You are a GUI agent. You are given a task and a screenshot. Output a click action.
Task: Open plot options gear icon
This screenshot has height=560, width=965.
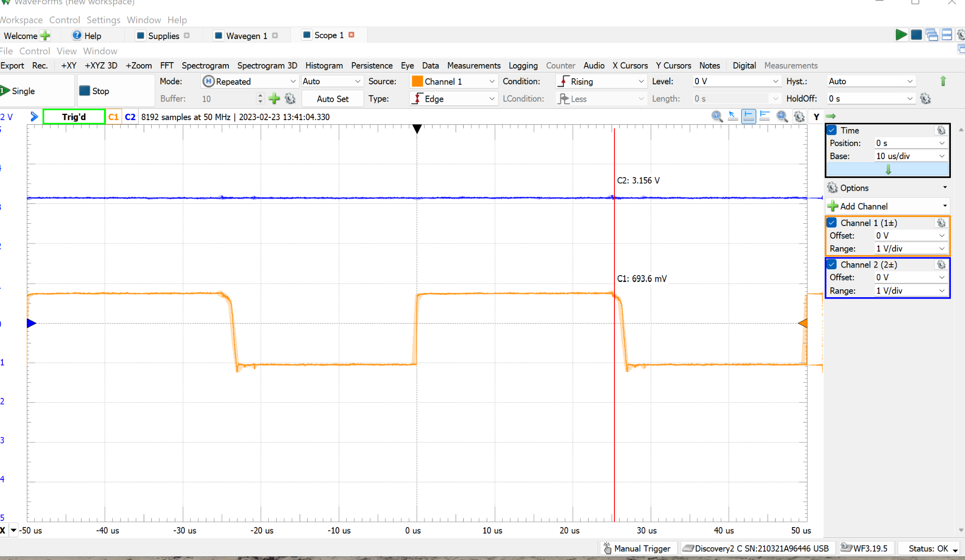pos(799,116)
